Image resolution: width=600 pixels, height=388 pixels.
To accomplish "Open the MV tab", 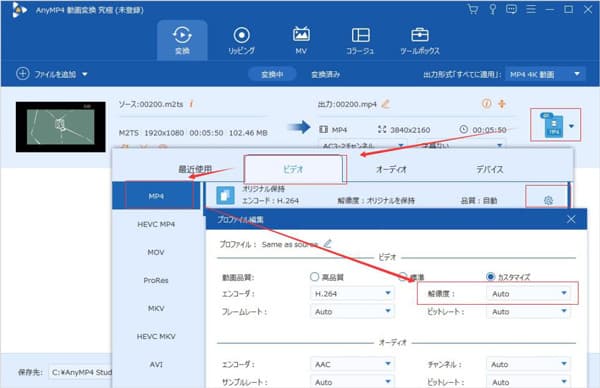I will pyautogui.click(x=301, y=40).
